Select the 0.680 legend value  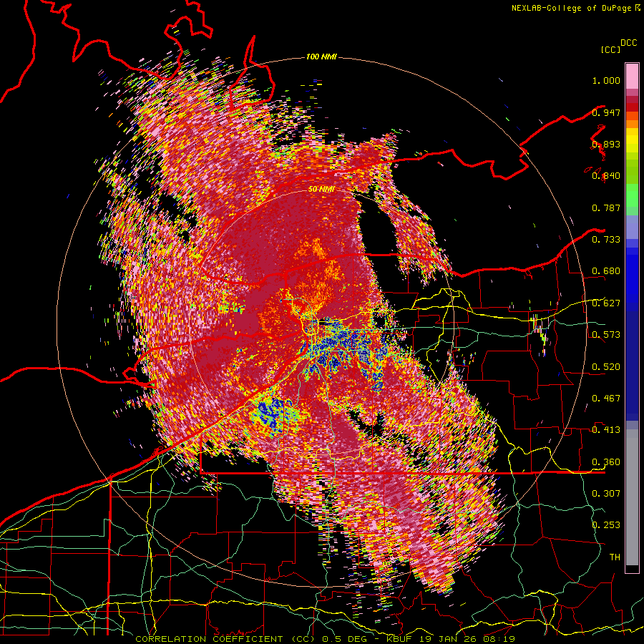click(x=606, y=271)
